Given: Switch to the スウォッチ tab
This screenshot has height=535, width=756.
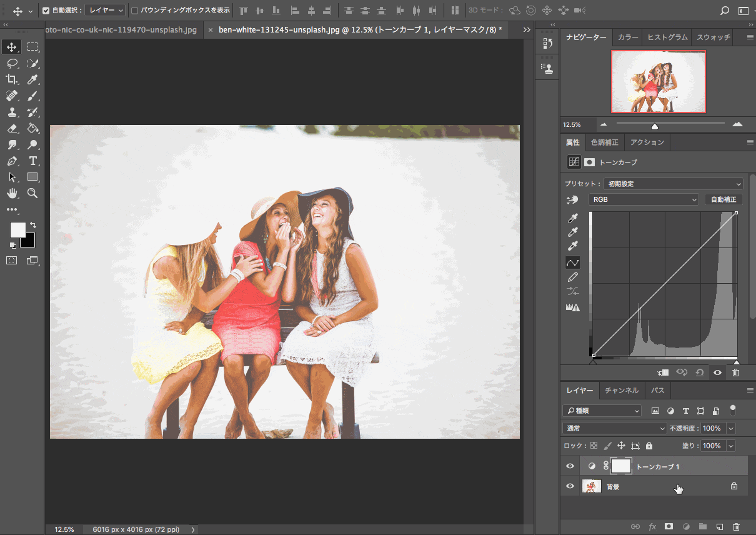Looking at the screenshot, I should click(x=713, y=37).
